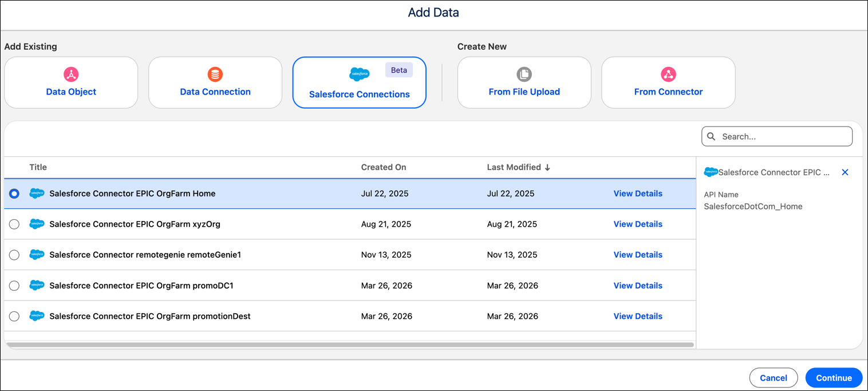This screenshot has width=868, height=391.
Task: Click title 'Salesforce Connector EPIC OrgFarm xyzOrg'
Action: [x=135, y=224]
